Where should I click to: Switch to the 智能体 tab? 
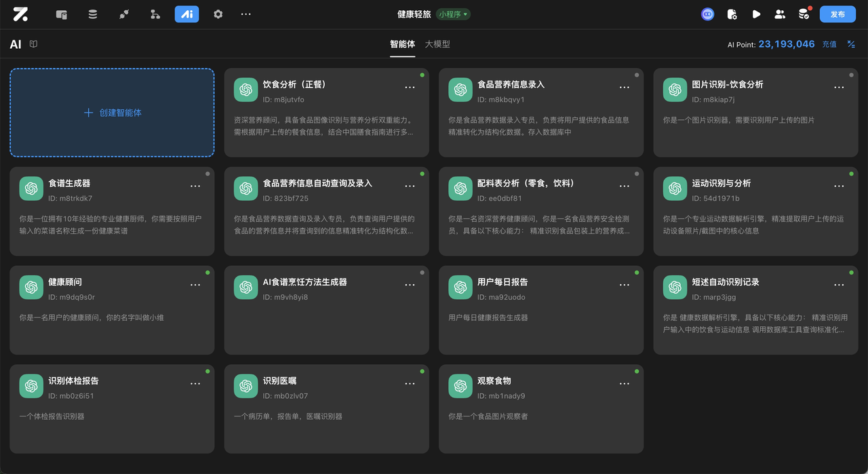402,44
